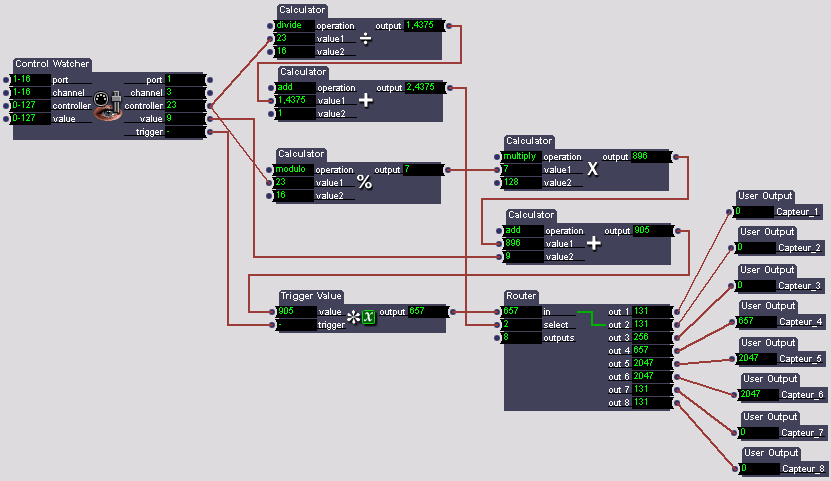Open the 'modulo' operation field
Image resolution: width=831 pixels, height=481 pixels.
coord(295,169)
